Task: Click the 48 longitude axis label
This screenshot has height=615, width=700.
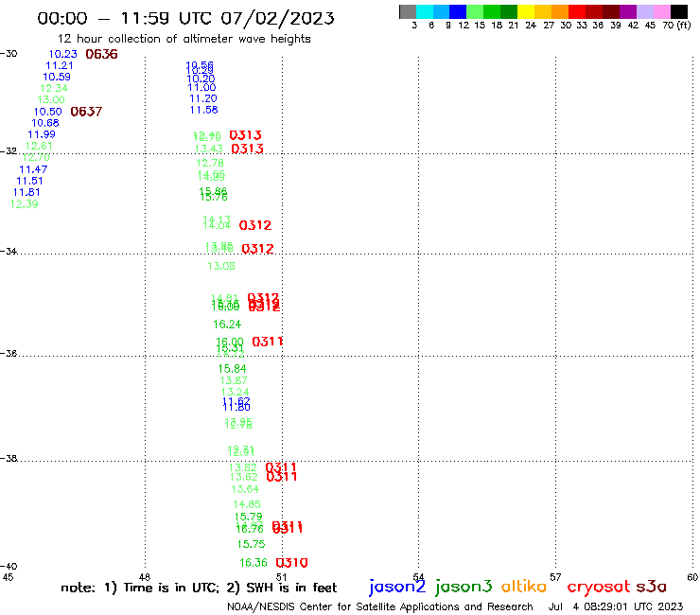Action: [x=145, y=577]
